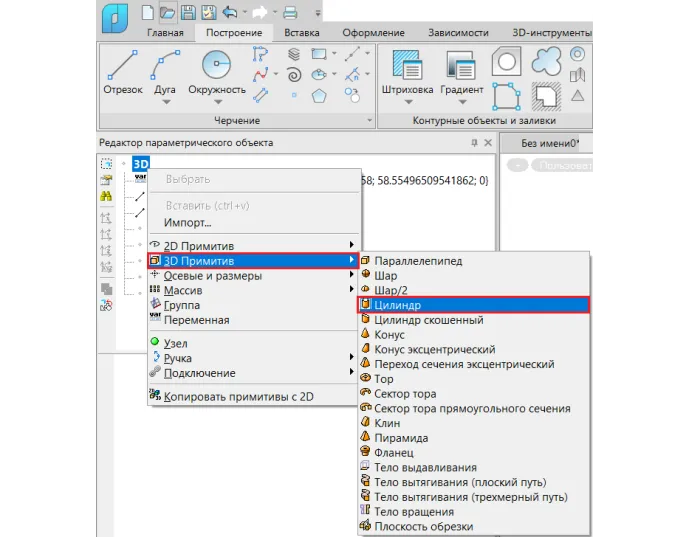Open the Зависимости ribbon tab
Viewport: 688px width, 537px height.
[x=458, y=33]
